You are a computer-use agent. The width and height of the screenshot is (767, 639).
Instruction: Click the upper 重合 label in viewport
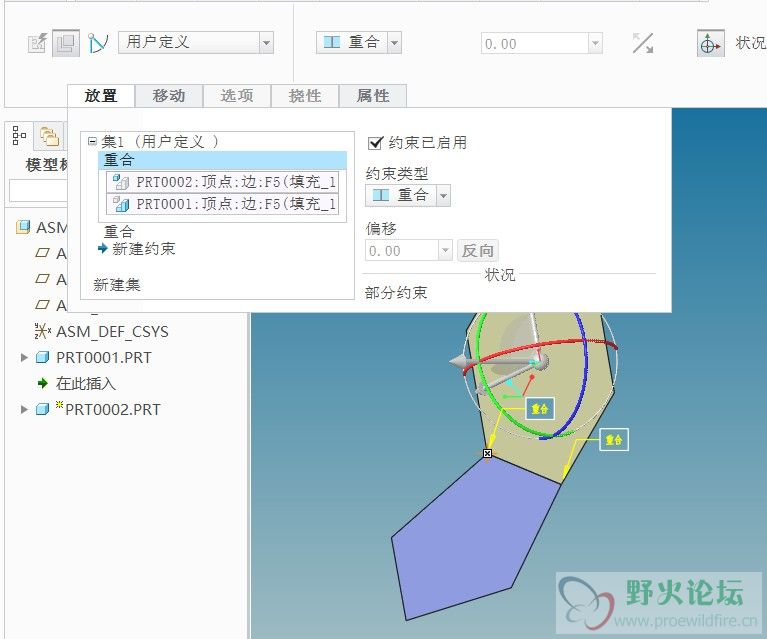(x=540, y=409)
